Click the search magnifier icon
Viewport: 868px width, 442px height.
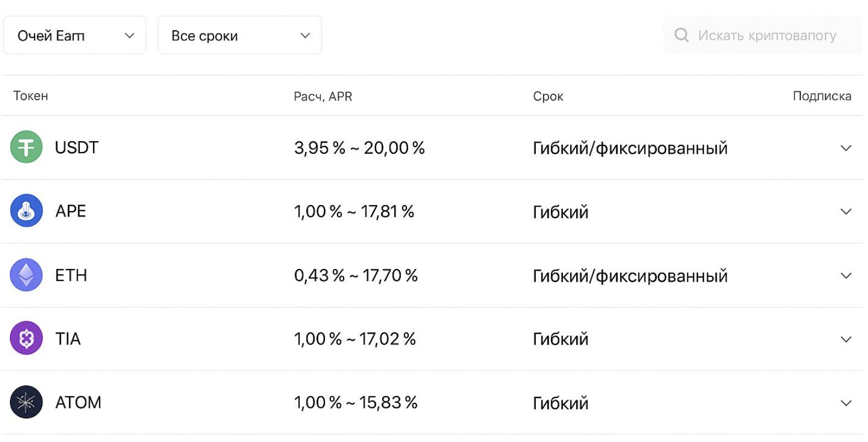tap(681, 35)
